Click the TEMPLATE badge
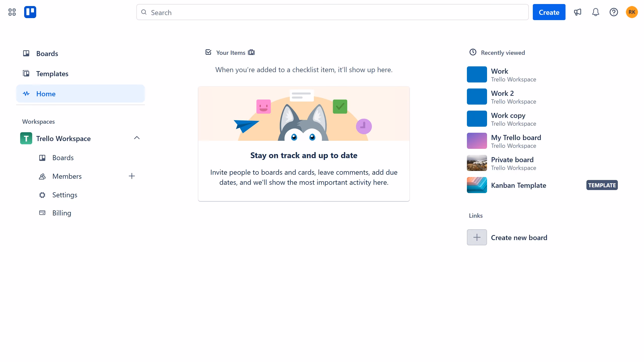The image size is (644, 362). coord(602,185)
